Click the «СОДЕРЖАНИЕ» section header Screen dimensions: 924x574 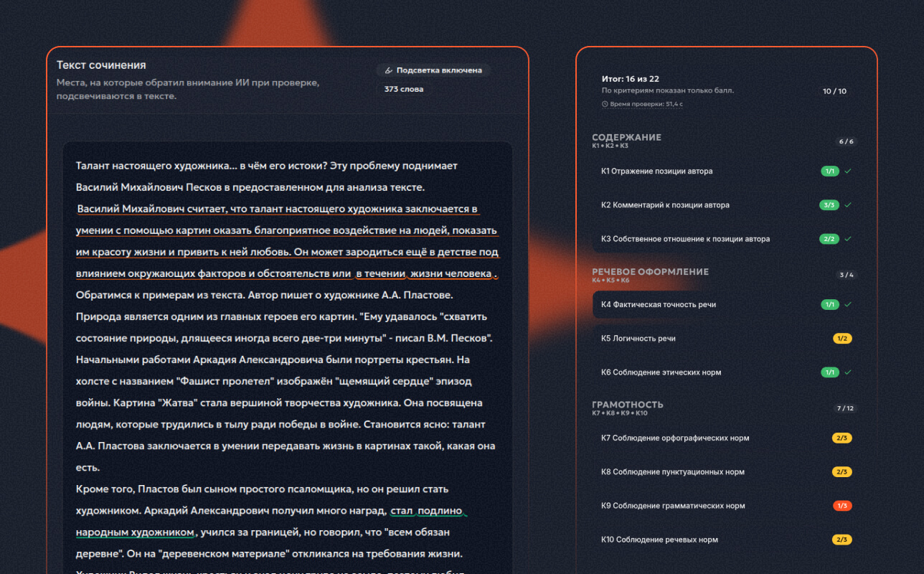(627, 137)
